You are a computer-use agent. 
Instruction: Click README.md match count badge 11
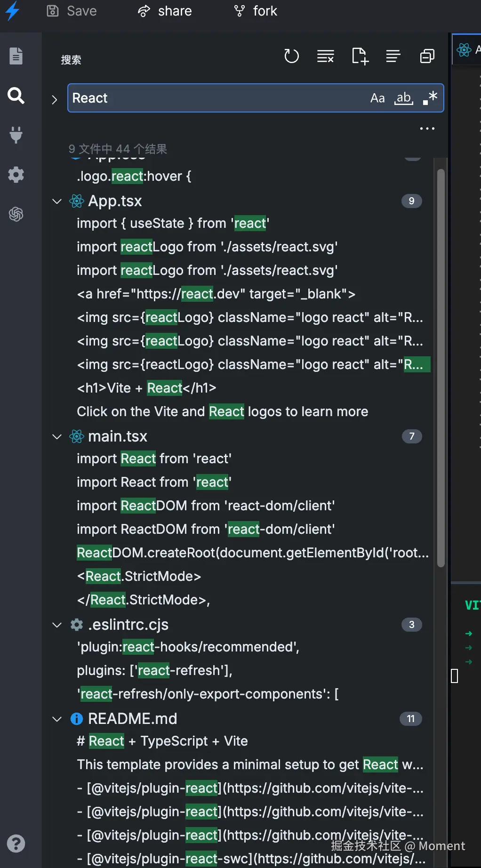point(411,719)
